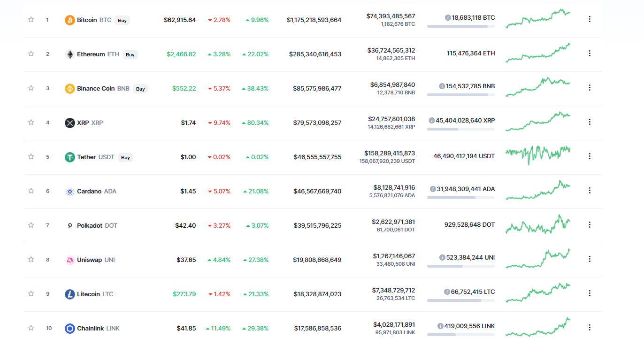Click the Tether green logo icon

(x=69, y=157)
